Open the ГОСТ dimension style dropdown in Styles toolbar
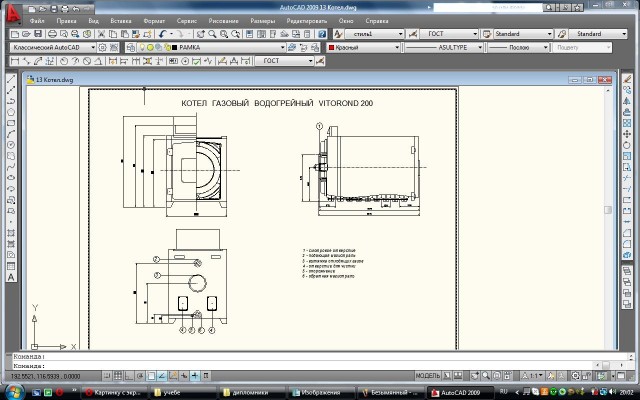This screenshot has width=640, height=400. click(x=475, y=34)
